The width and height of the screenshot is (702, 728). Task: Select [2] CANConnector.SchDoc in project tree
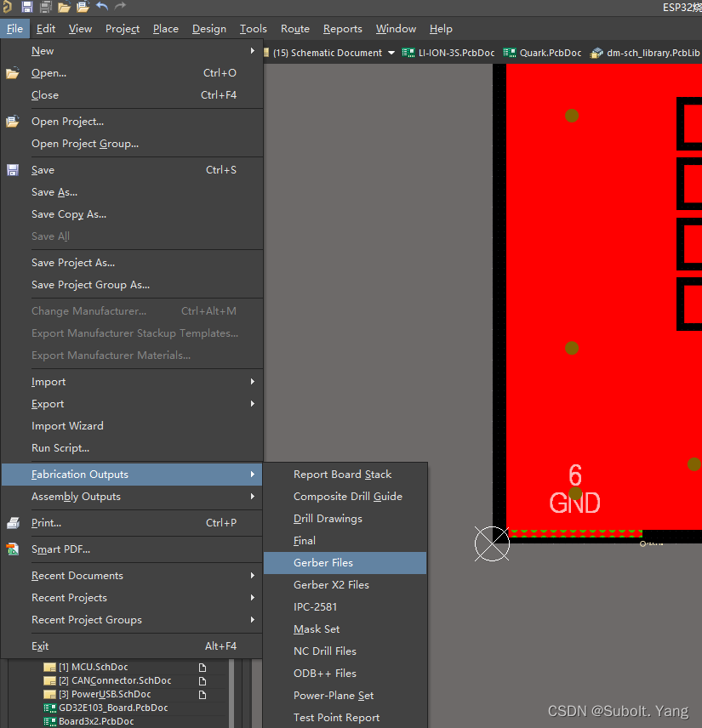[114, 680]
